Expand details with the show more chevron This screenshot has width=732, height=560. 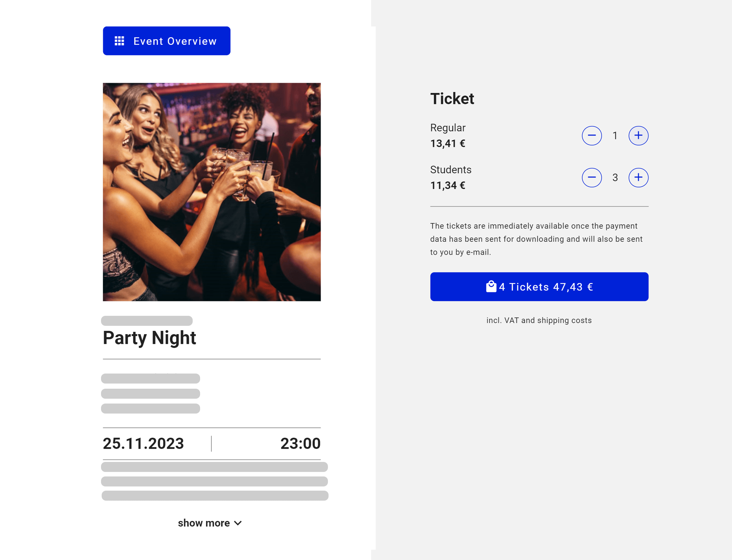click(238, 523)
